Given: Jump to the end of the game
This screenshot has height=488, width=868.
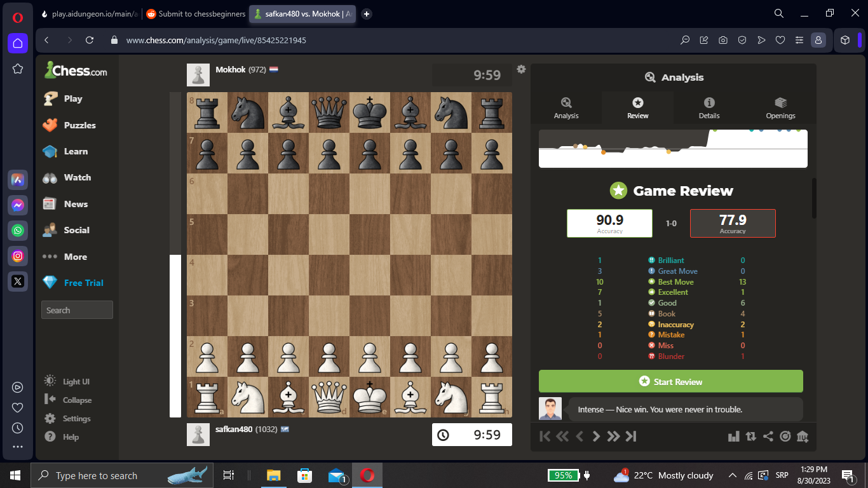Looking at the screenshot, I should pyautogui.click(x=631, y=436).
